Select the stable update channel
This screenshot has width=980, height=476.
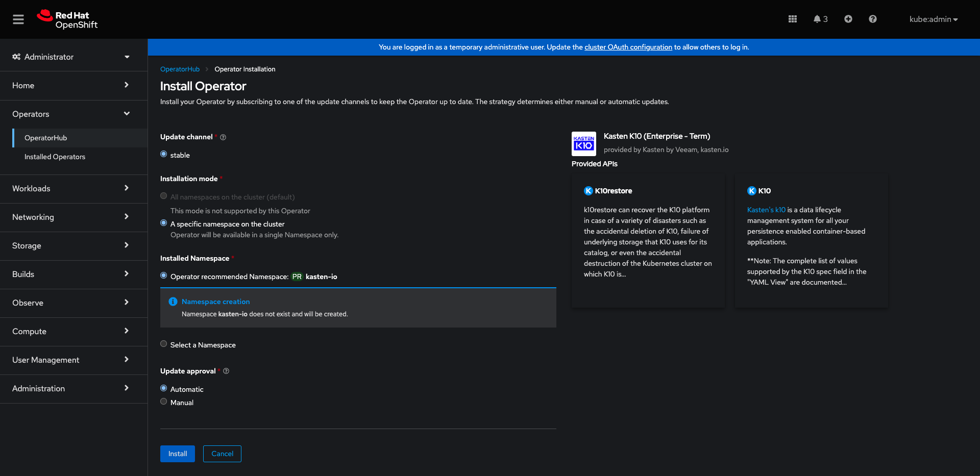(x=164, y=154)
